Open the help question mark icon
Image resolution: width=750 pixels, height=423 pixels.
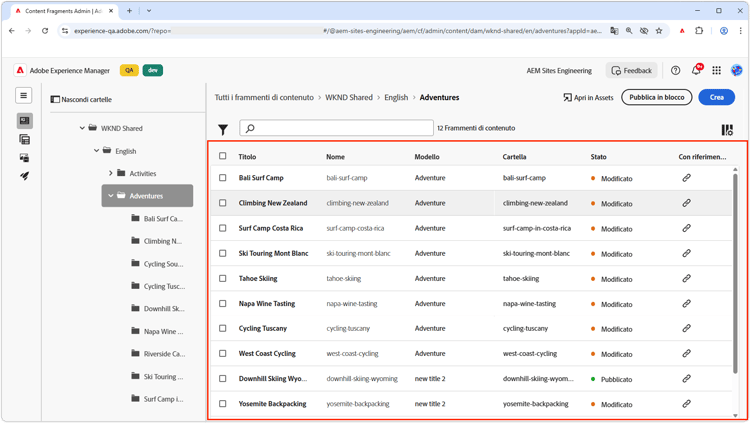click(x=676, y=71)
